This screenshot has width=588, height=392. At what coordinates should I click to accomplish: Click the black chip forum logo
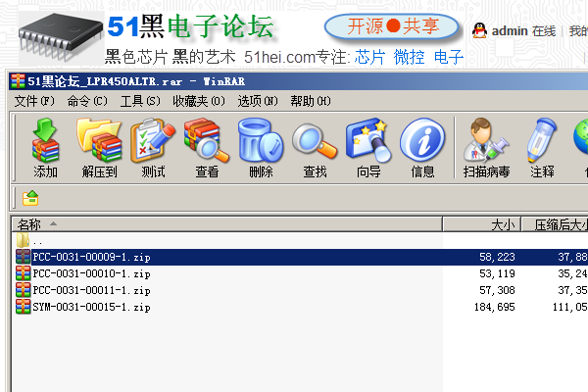click(61, 37)
